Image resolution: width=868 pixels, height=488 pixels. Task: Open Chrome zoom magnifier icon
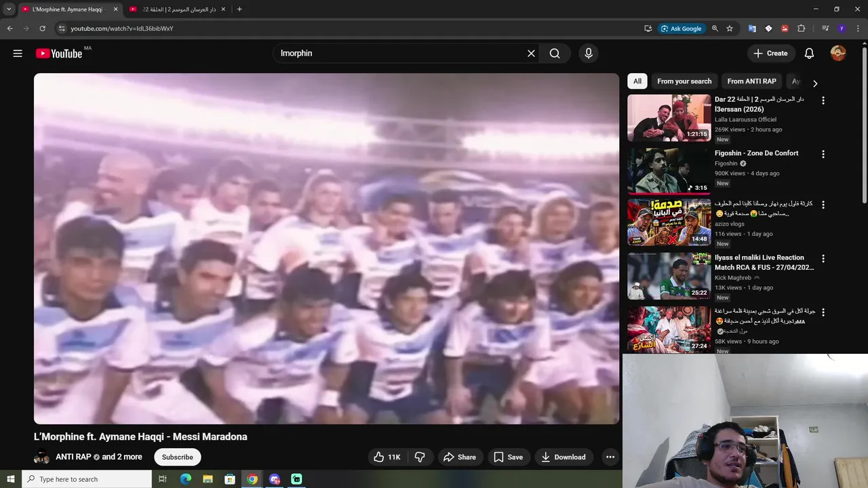click(x=715, y=28)
